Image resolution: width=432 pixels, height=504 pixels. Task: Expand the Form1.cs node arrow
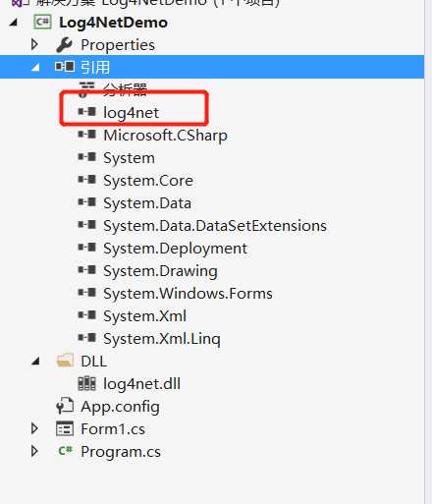(x=34, y=428)
